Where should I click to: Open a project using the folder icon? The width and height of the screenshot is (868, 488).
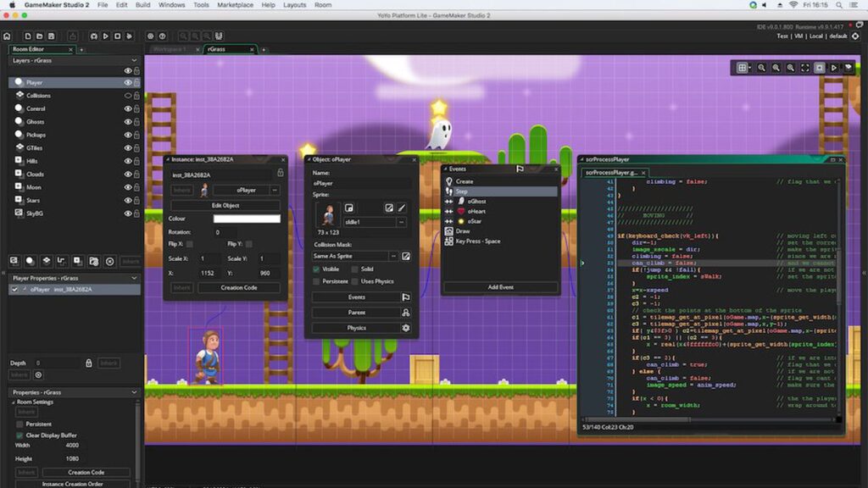click(x=39, y=36)
